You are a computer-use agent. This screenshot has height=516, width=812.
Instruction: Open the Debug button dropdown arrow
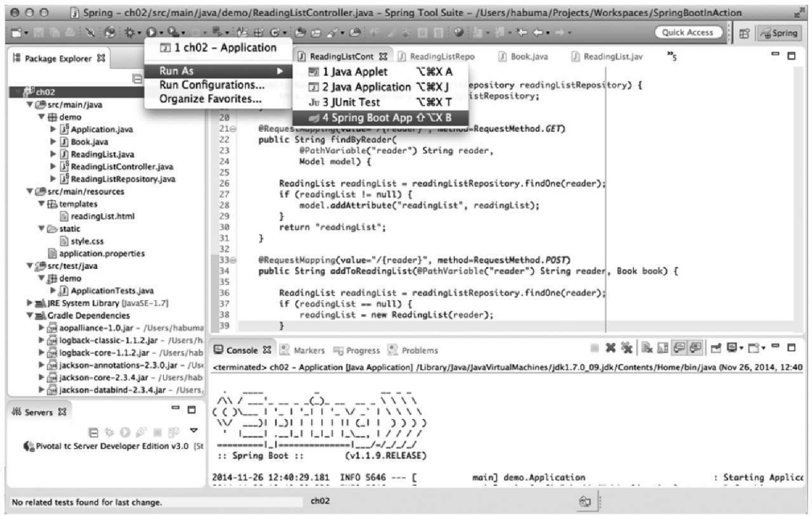[x=139, y=33]
